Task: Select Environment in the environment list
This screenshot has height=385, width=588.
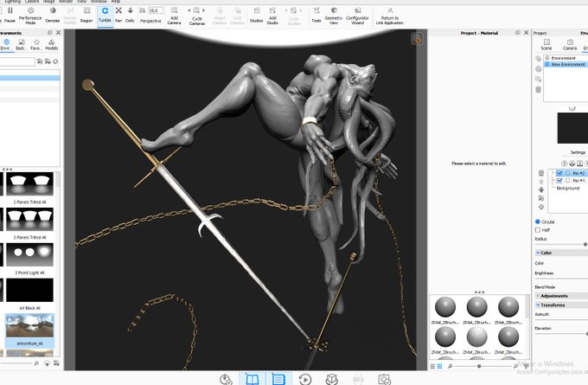Action: click(x=566, y=58)
